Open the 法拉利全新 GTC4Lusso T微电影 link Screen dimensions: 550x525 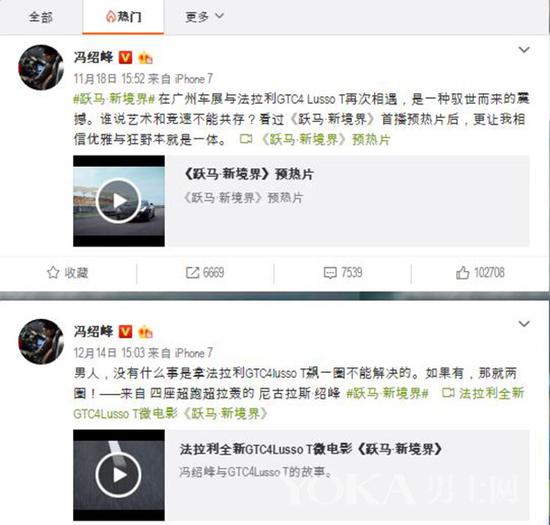(x=299, y=403)
